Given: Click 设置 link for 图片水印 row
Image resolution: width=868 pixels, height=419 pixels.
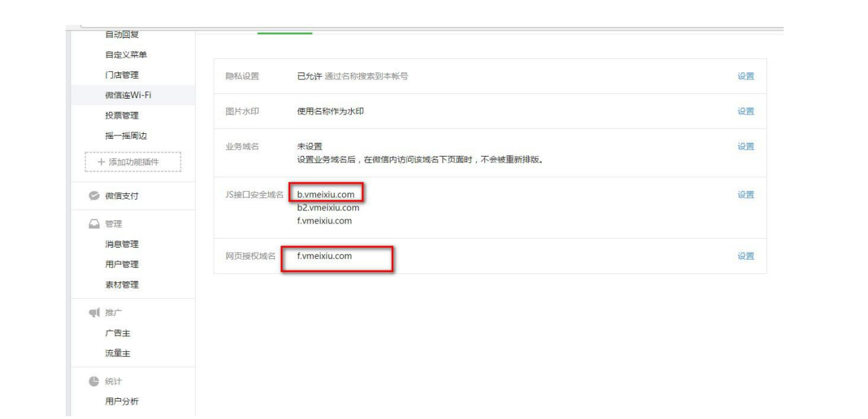Looking at the screenshot, I should coord(745,112).
